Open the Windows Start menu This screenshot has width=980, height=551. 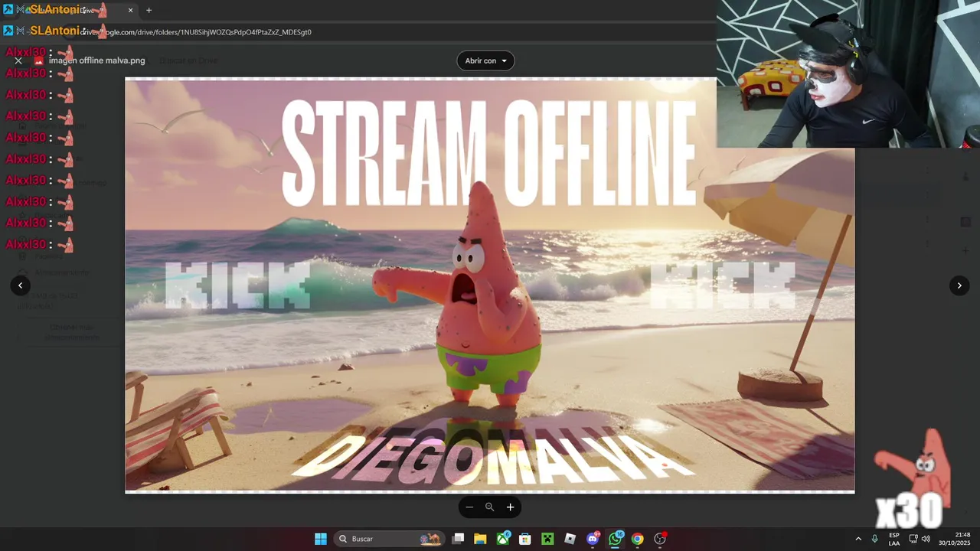pyautogui.click(x=321, y=539)
